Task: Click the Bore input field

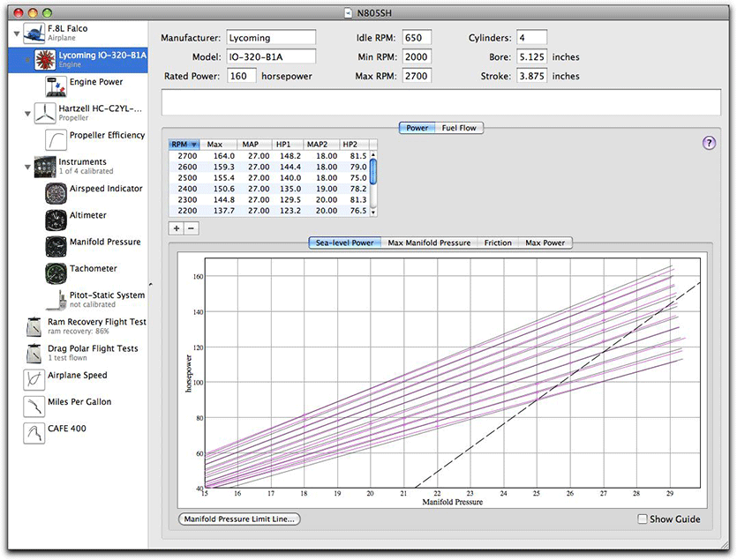Action: (x=531, y=56)
